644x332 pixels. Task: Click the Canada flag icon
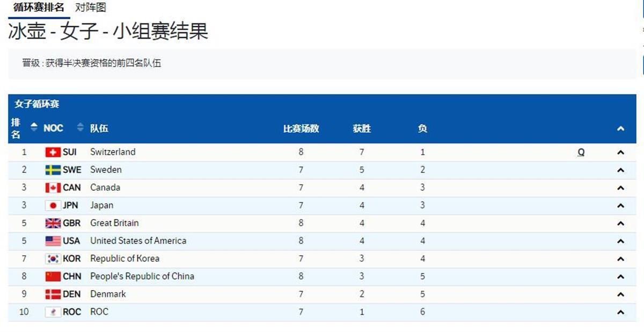(53, 187)
